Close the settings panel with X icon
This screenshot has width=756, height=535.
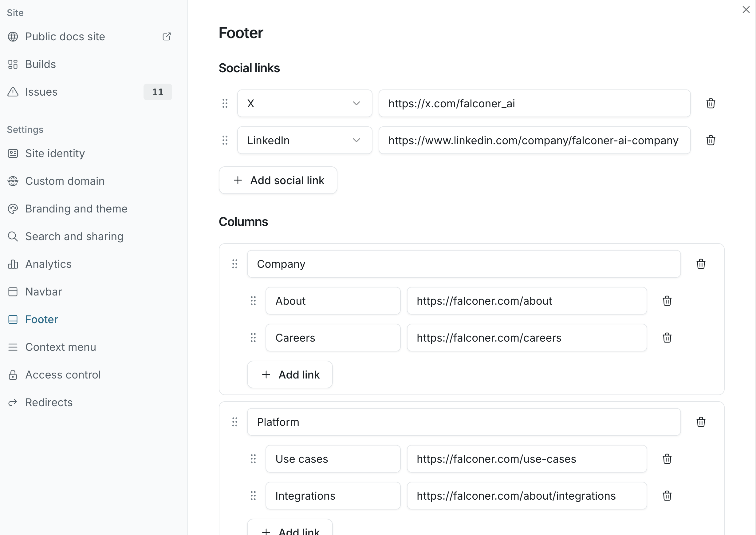[746, 10]
